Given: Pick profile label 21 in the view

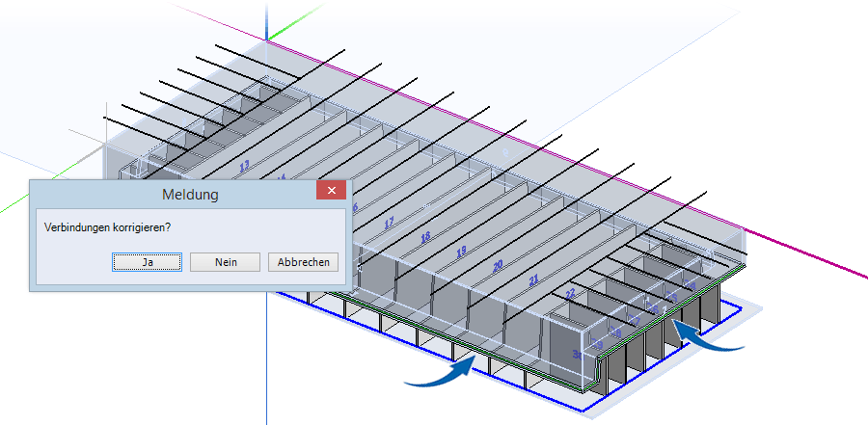Looking at the screenshot, I should 533,279.
